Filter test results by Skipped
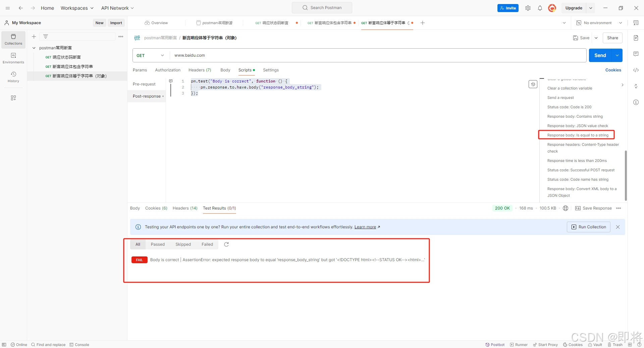The width and height of the screenshot is (644, 348). [x=183, y=244]
